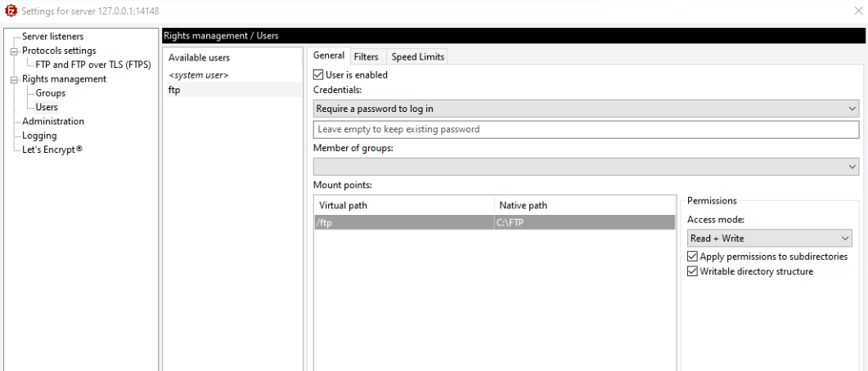Open Protocols settings tree node
This screenshot has height=371, width=868.
pyautogui.click(x=59, y=51)
